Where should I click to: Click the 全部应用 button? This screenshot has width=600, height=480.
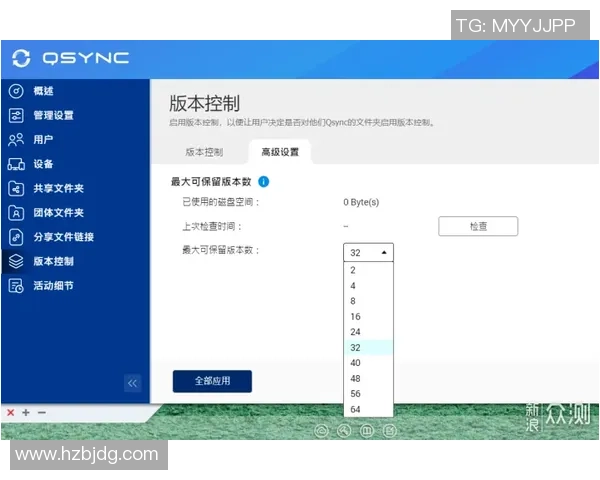click(x=212, y=381)
